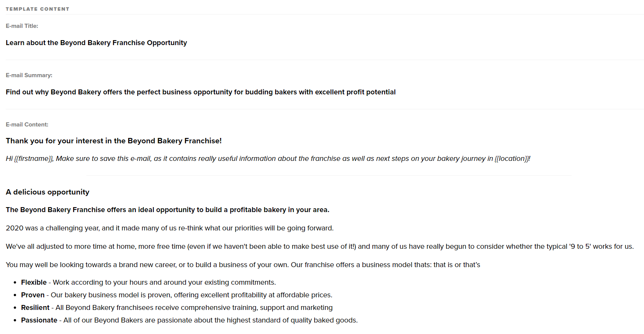This screenshot has height=334, width=644.
Task: Click the bold 'ideal opportunity to build' sentence
Action: (168, 210)
